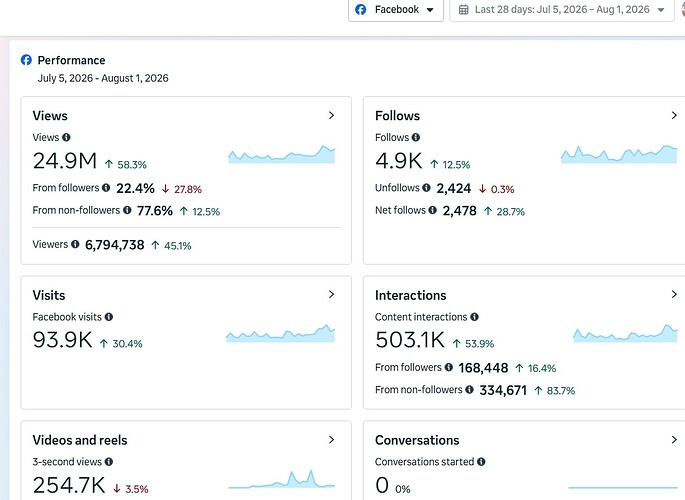This screenshot has width=685, height=500.
Task: Open the Interactions card heading
Action: 411,295
